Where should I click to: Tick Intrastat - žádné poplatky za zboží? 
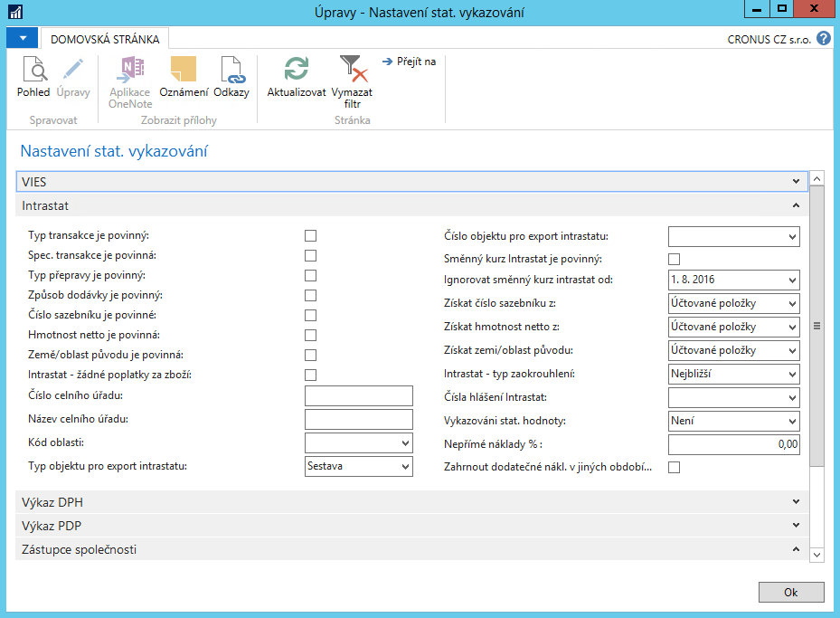(311, 375)
